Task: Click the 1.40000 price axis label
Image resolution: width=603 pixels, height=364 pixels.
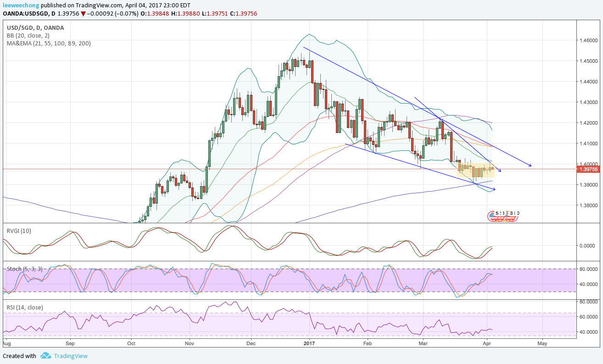Action: tap(588, 164)
